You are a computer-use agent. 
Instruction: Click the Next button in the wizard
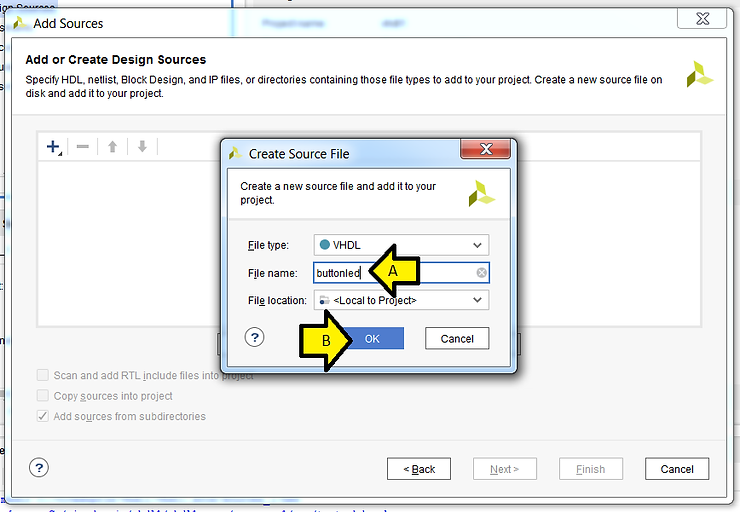click(505, 469)
